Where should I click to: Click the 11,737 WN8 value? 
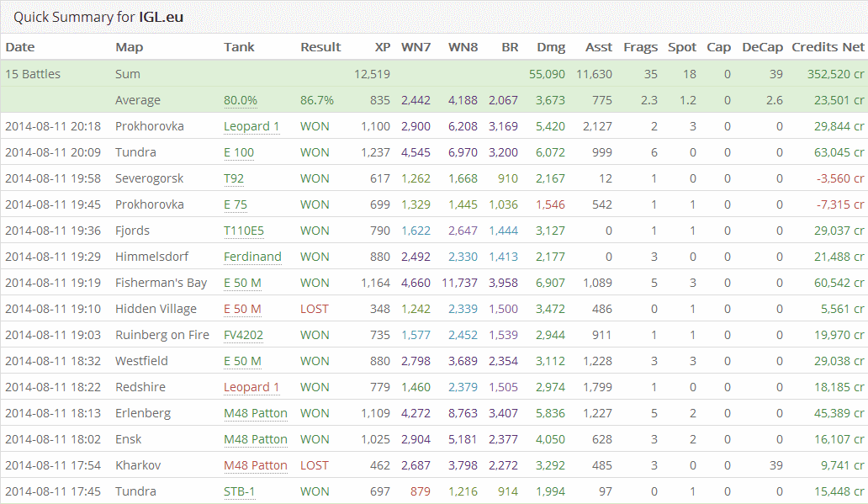[x=459, y=283]
